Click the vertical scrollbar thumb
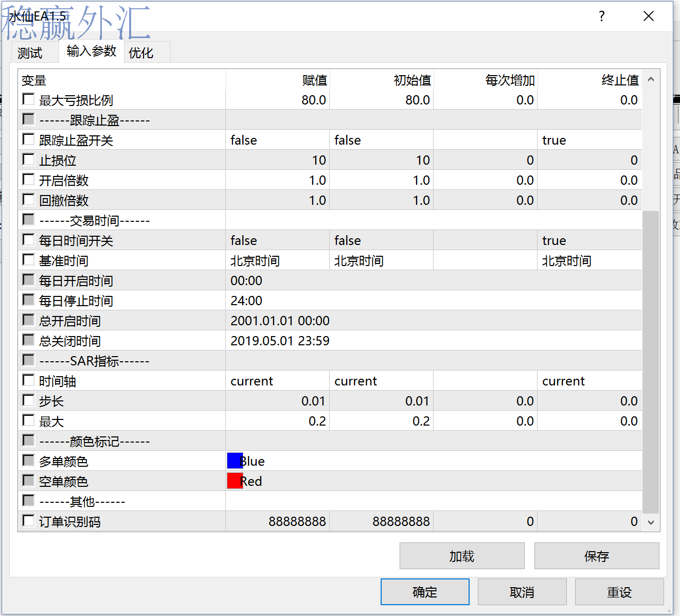The width and height of the screenshot is (680, 616). pyautogui.click(x=651, y=362)
